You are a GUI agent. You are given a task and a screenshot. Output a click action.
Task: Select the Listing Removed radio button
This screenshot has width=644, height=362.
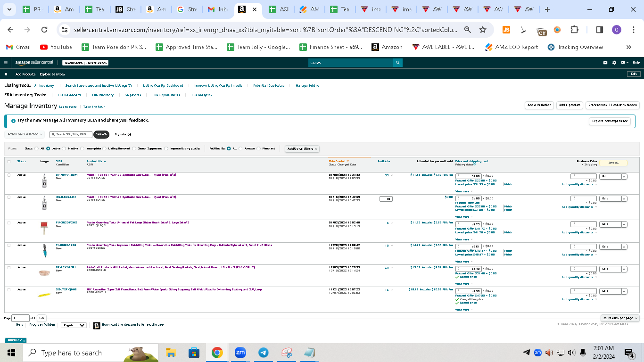[x=104, y=148]
